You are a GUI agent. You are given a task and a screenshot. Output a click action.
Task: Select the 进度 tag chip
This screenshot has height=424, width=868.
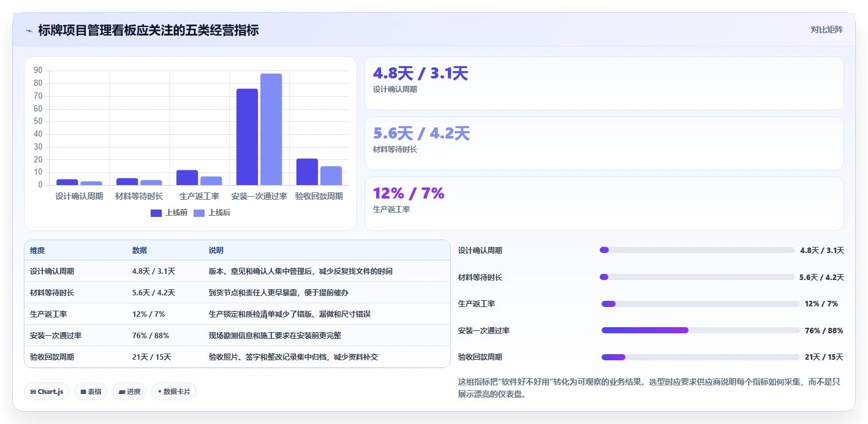[129, 392]
